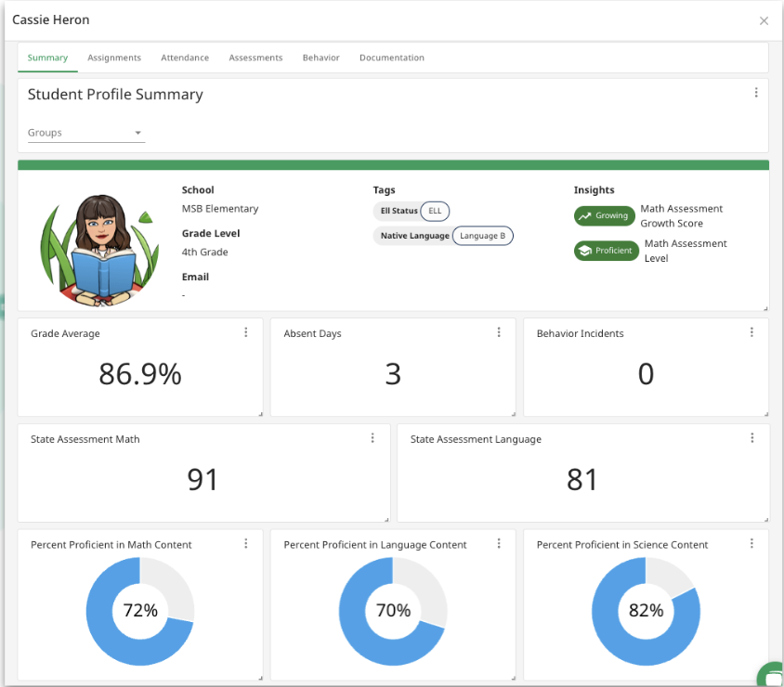Open the Grade Average card menu
Image resolution: width=784 pixels, height=687 pixels.
(245, 331)
